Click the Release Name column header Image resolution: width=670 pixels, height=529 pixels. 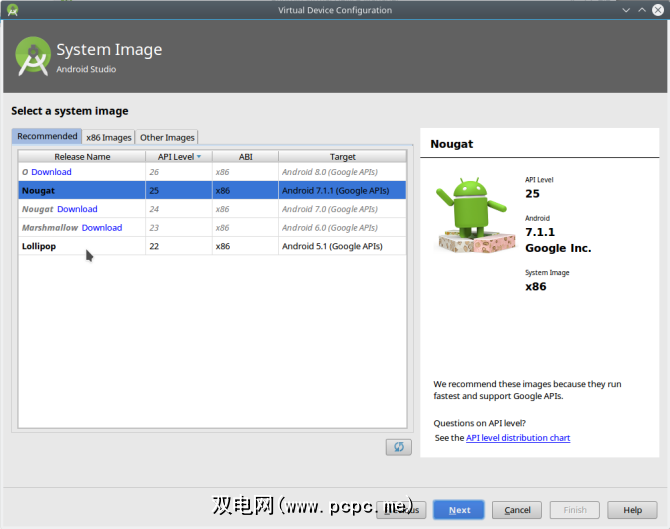82,157
